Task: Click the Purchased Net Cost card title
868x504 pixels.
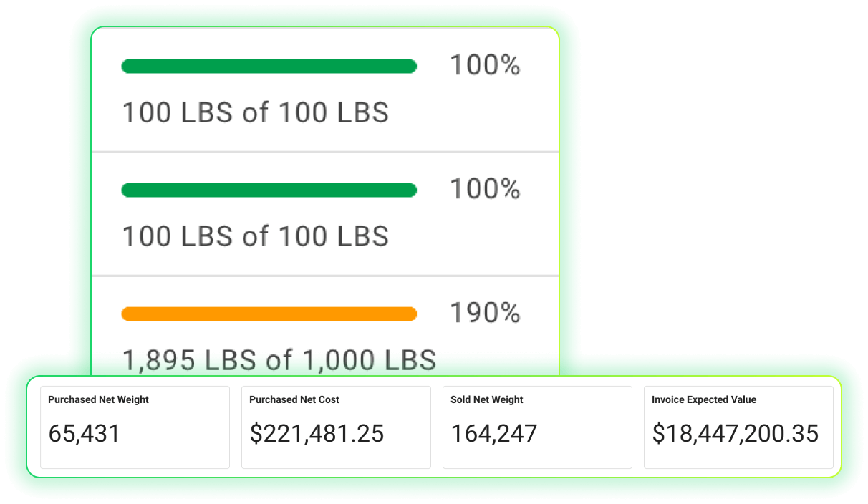Action: coord(294,399)
